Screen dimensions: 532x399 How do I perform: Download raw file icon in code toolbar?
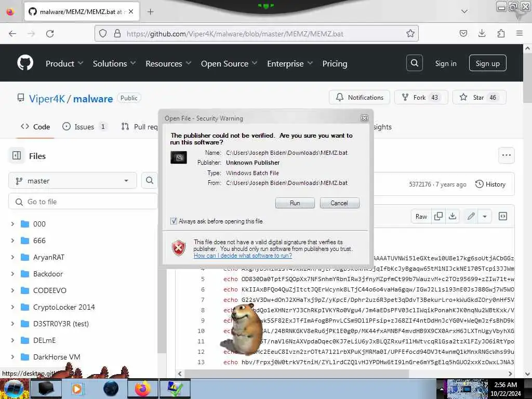[453, 216]
